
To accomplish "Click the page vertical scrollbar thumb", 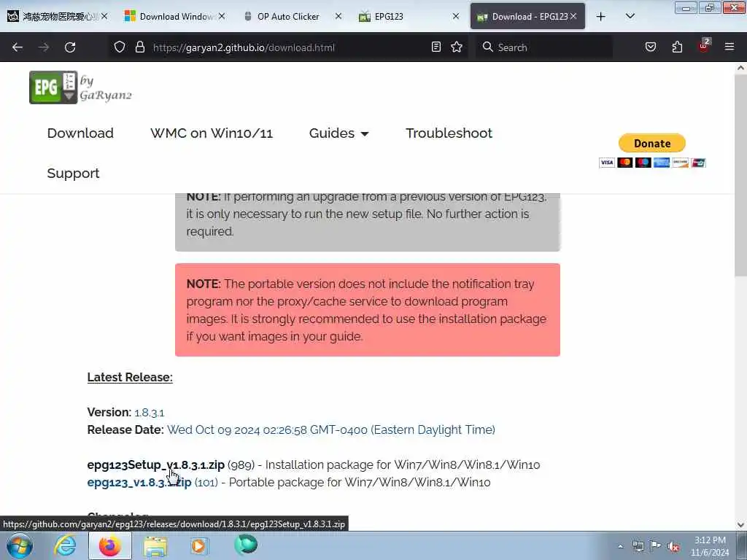I will coord(740,175).
